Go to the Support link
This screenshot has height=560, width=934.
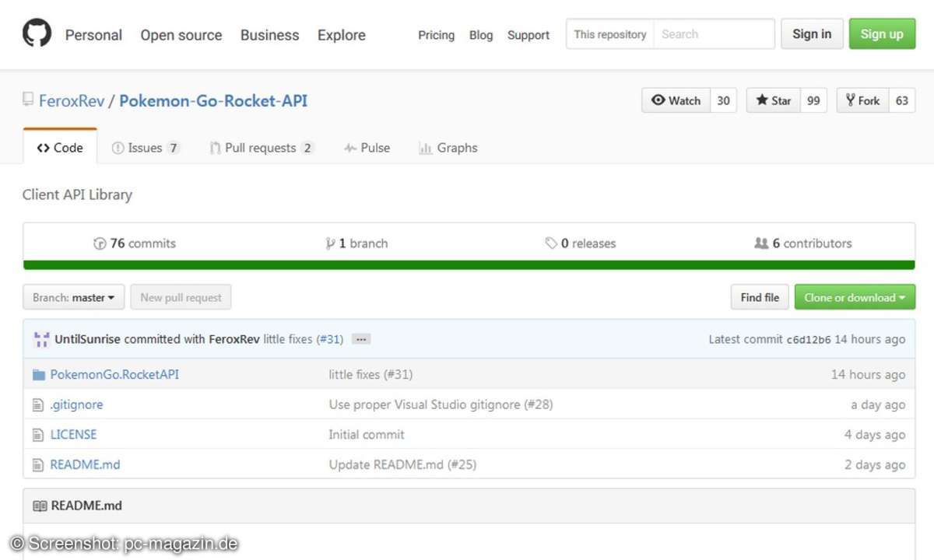point(528,35)
